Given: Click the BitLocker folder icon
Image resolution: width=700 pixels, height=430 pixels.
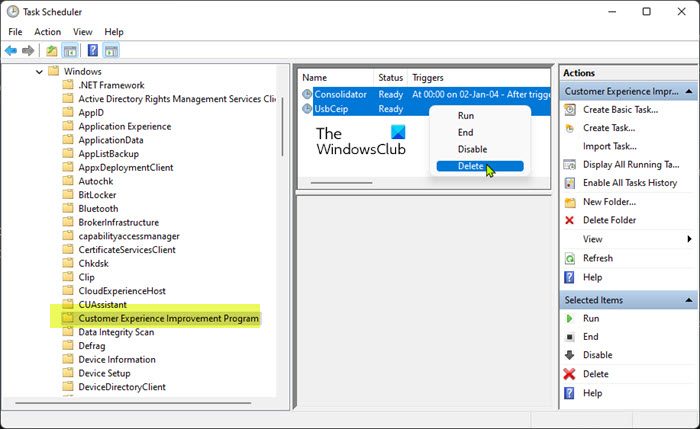Looking at the screenshot, I should 68,195.
